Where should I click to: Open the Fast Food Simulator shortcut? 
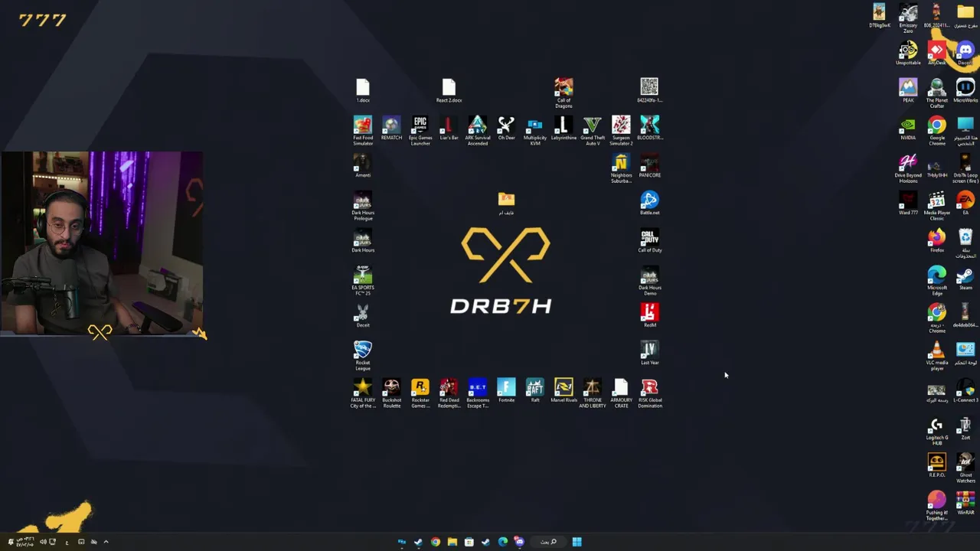(x=363, y=130)
